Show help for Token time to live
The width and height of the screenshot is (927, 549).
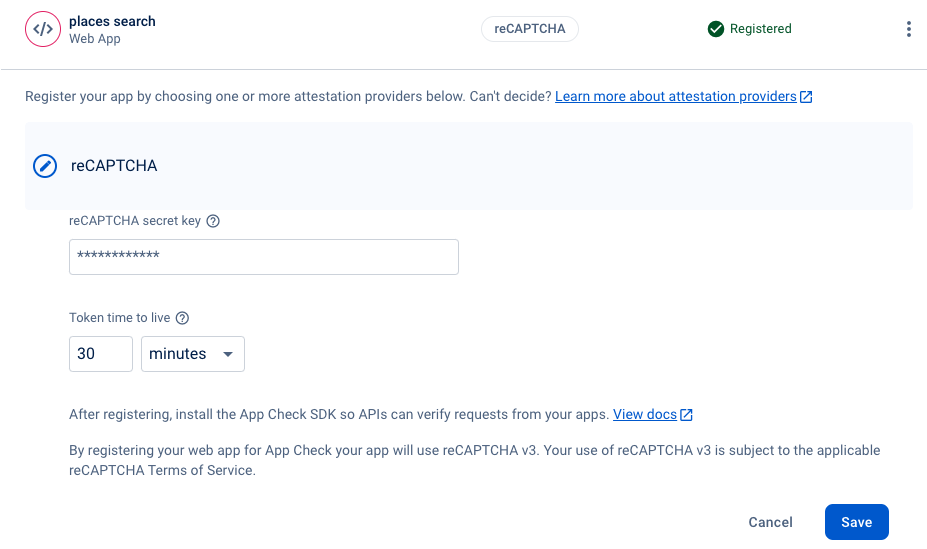coord(182,318)
